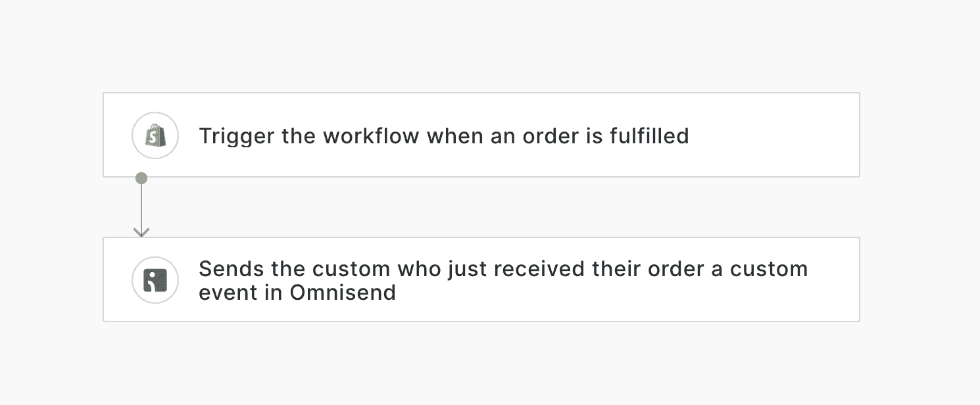Click the arrowhead pointing to the Omnisend step
980x405 pixels.
141,231
